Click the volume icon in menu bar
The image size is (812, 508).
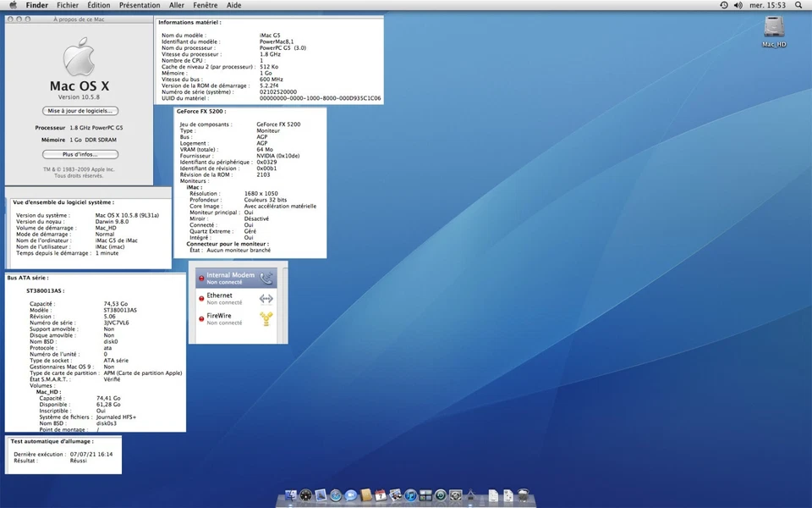pyautogui.click(x=738, y=5)
